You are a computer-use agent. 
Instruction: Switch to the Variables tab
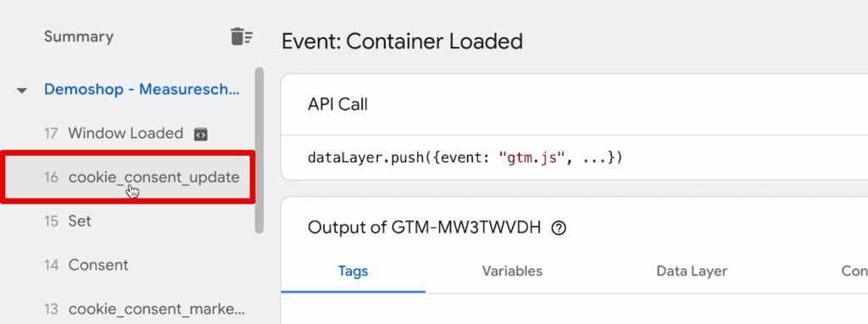click(x=512, y=271)
